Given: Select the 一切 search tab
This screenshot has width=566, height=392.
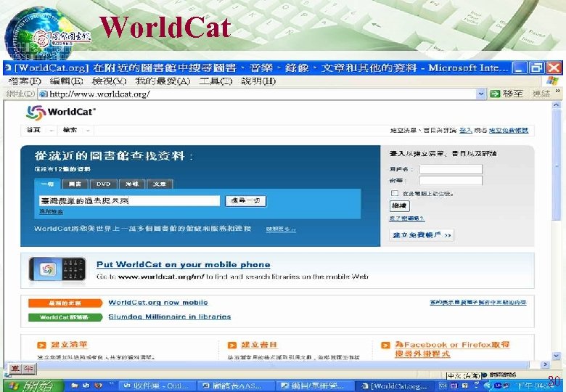Looking at the screenshot, I should [47, 184].
